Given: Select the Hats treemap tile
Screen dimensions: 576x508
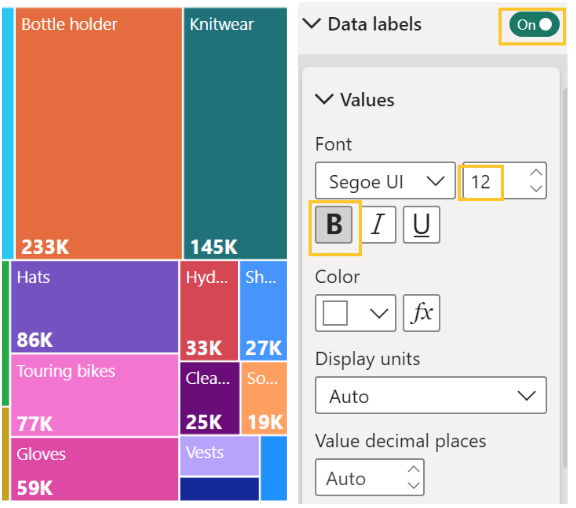Looking at the screenshot, I should tap(94, 307).
